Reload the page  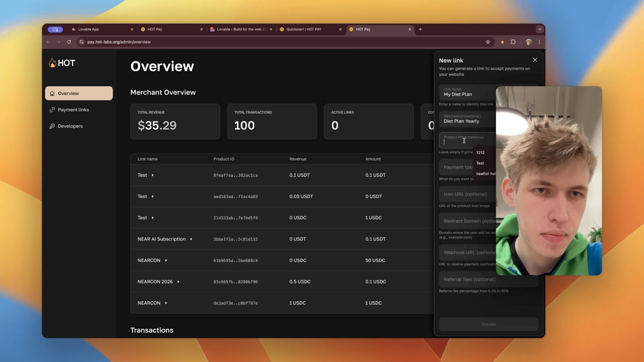click(x=69, y=42)
